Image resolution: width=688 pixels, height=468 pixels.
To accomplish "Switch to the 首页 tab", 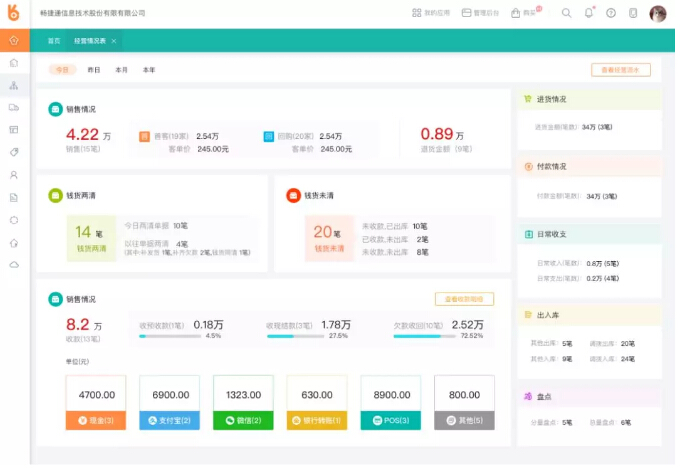I will point(53,41).
